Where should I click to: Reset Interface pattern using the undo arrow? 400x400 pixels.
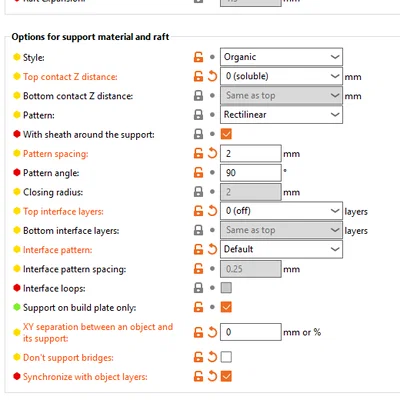212,249
